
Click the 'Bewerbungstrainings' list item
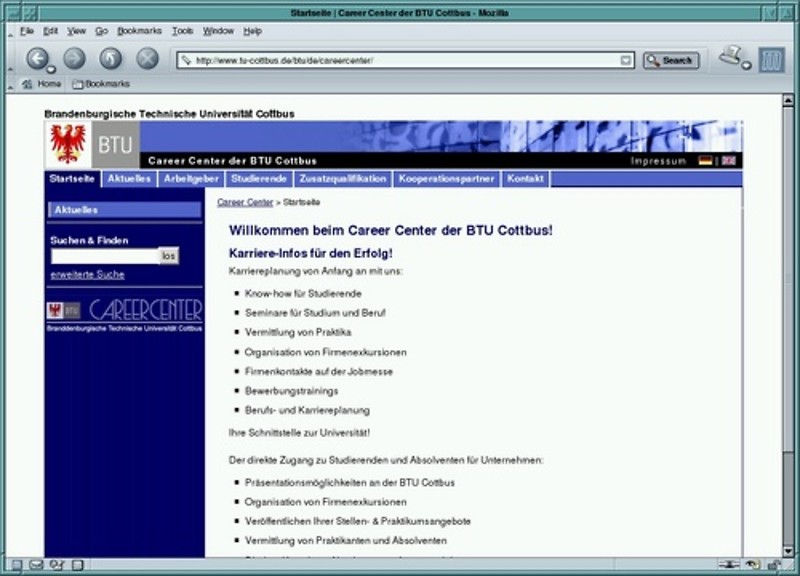pos(291,391)
